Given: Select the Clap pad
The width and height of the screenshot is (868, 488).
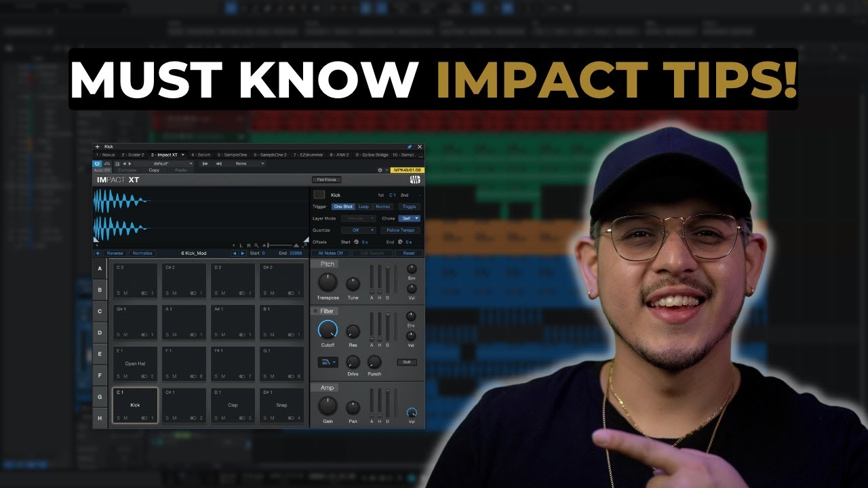Looking at the screenshot, I should [x=233, y=405].
